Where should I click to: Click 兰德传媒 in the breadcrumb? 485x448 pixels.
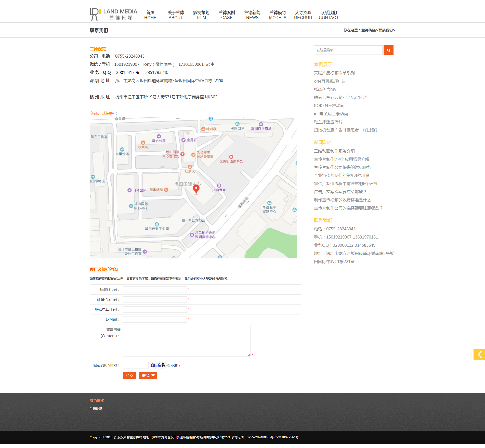[369, 30]
